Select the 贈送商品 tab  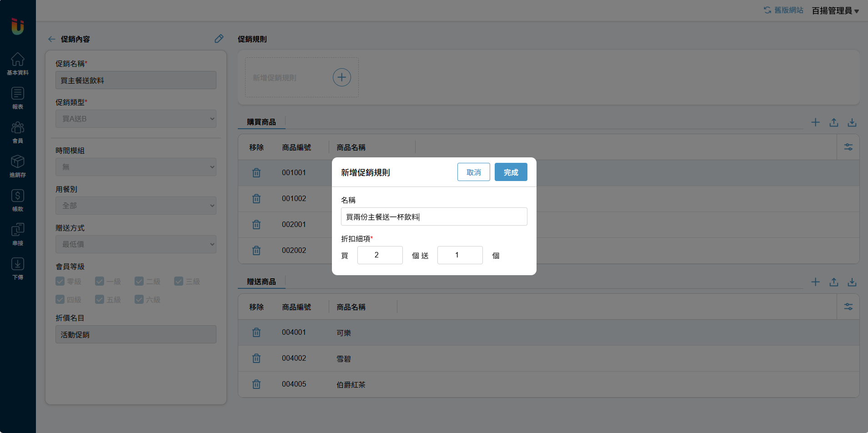pos(261,282)
